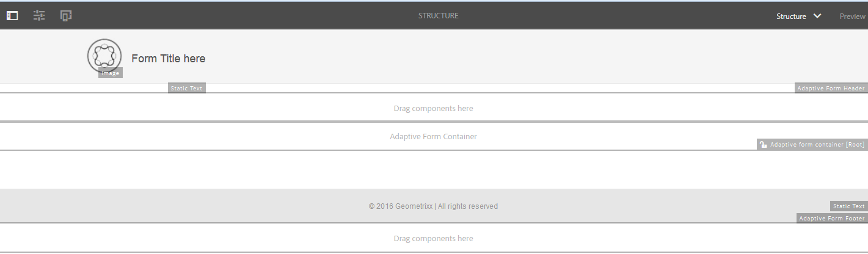Open the device emulator icon

(66, 16)
